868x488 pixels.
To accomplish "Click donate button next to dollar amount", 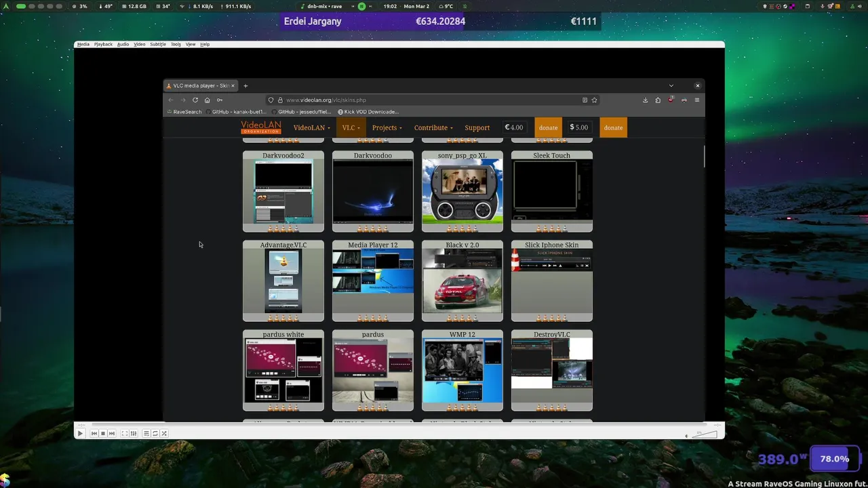I will point(613,127).
